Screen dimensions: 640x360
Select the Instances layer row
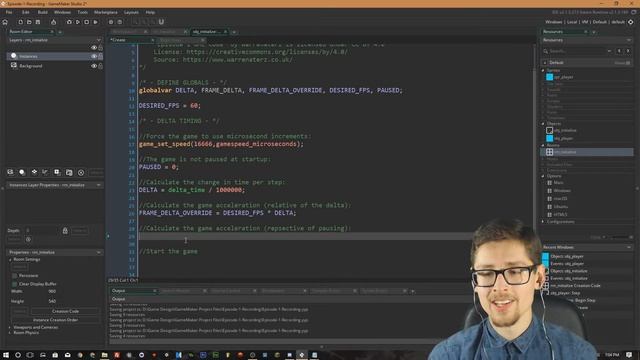click(x=55, y=56)
